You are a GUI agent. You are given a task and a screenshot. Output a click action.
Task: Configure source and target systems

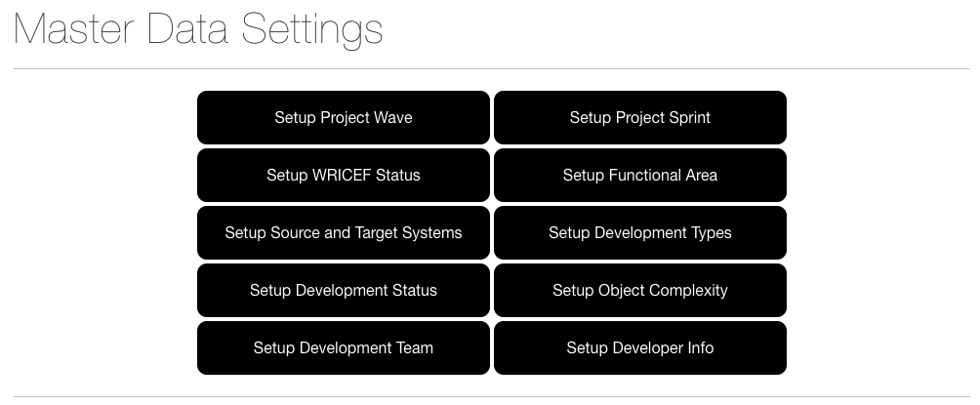point(344,233)
